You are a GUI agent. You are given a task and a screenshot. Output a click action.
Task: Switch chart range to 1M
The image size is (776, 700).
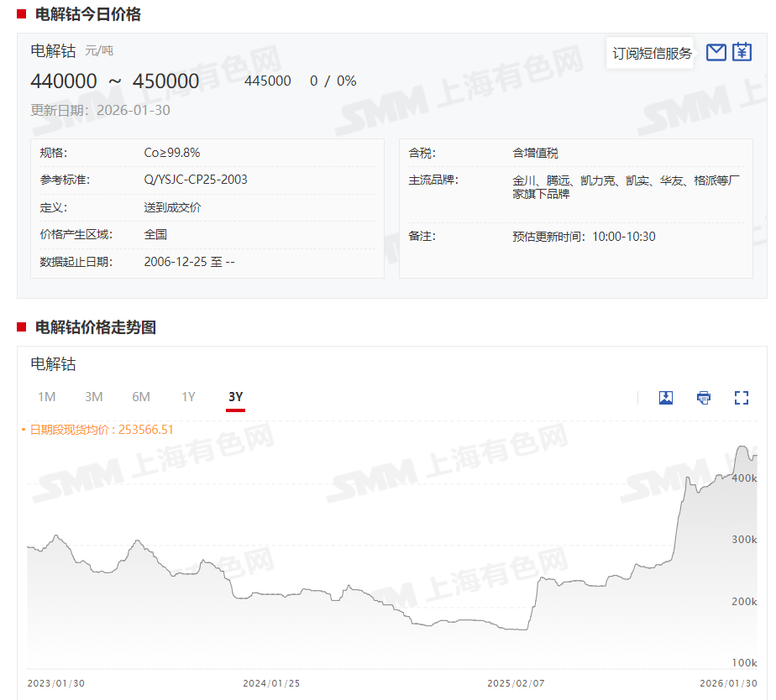pos(47,396)
